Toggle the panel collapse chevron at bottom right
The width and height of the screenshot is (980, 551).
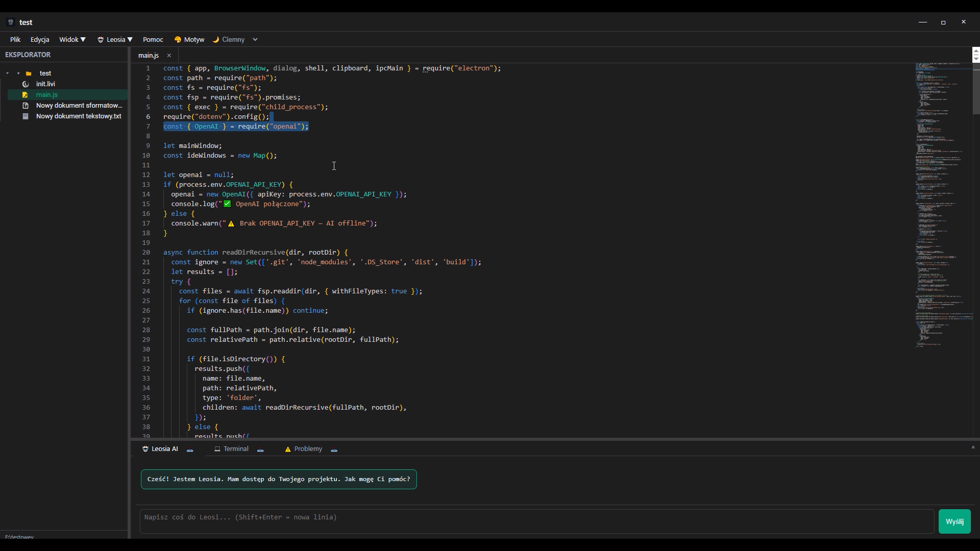click(x=972, y=447)
